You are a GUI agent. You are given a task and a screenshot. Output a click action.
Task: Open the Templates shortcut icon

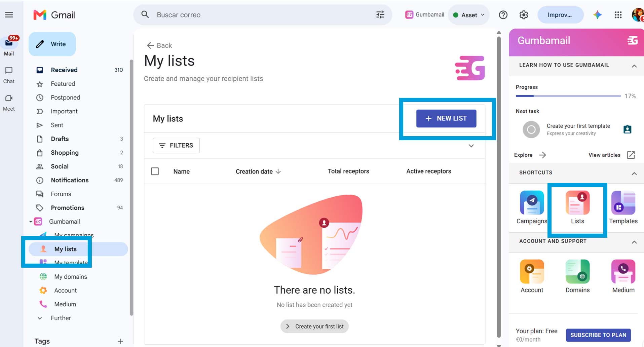coord(623,203)
